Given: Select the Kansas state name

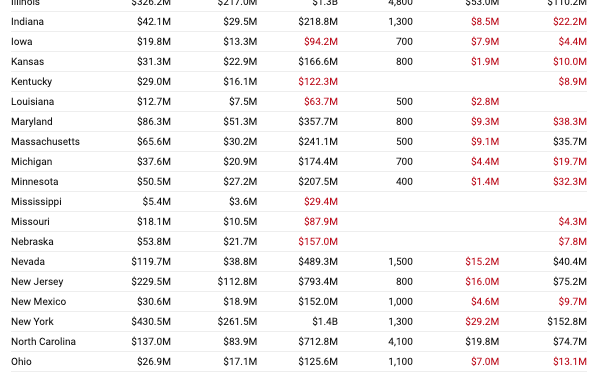Looking at the screenshot, I should coord(27,62).
